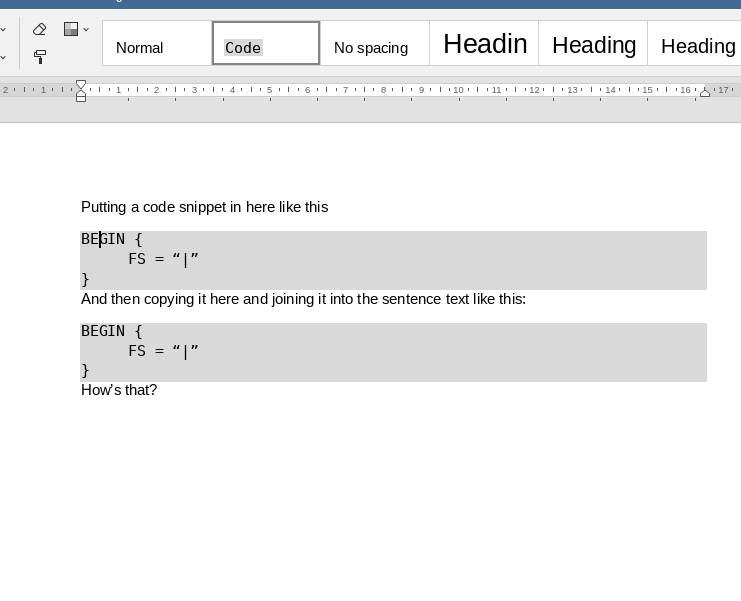741x601 pixels.
Task: Click the ruler at the 10 mark
Action: point(458,90)
